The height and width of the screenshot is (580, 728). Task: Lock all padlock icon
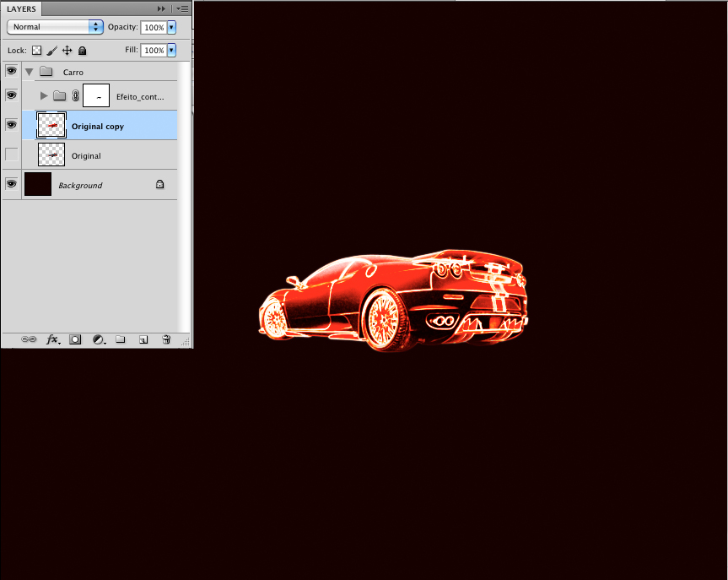[82, 50]
